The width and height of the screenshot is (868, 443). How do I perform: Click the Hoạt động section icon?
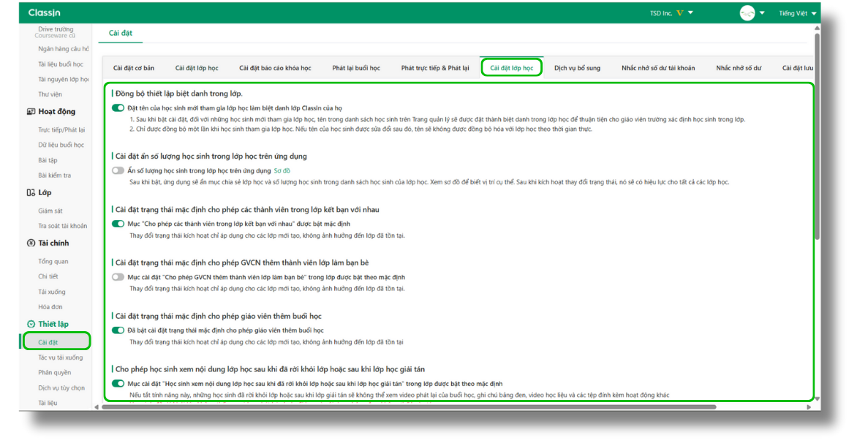click(31, 112)
